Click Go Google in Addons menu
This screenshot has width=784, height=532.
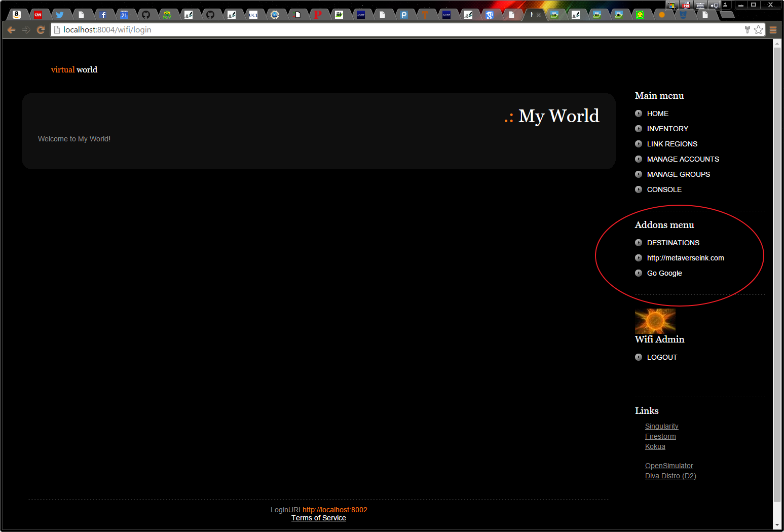[x=664, y=273]
